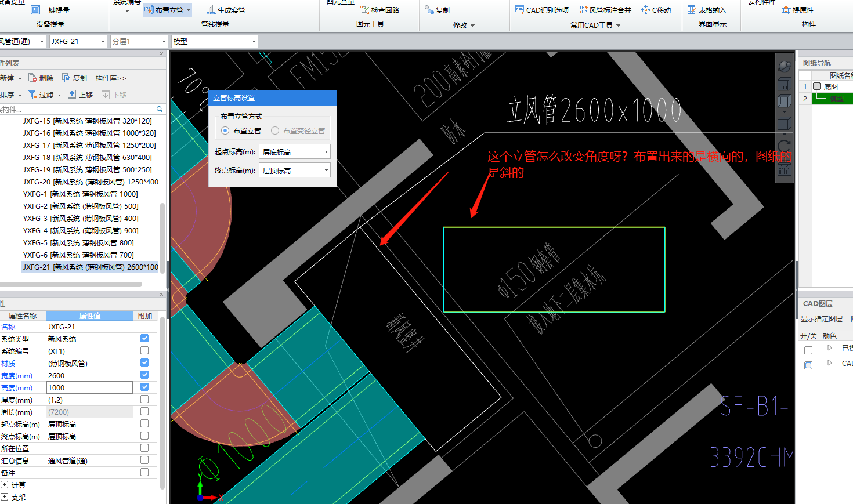Expand the 支架 property group
This screenshot has width=853, height=504.
(x=4, y=497)
